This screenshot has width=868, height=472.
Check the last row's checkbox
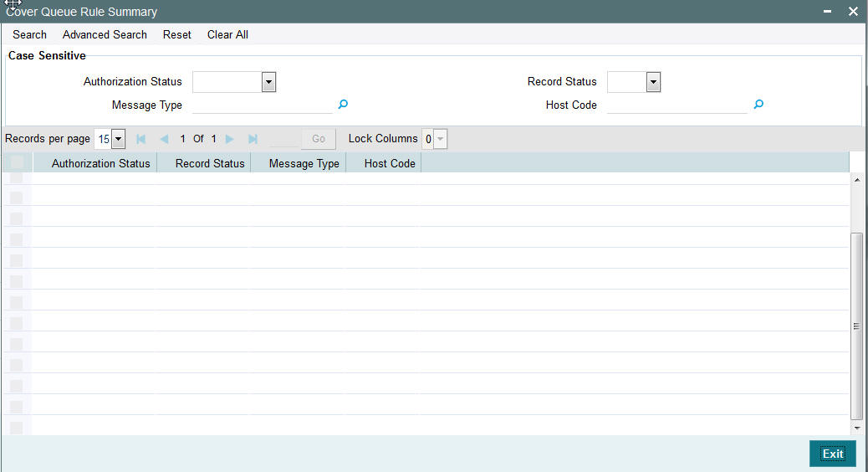17,428
